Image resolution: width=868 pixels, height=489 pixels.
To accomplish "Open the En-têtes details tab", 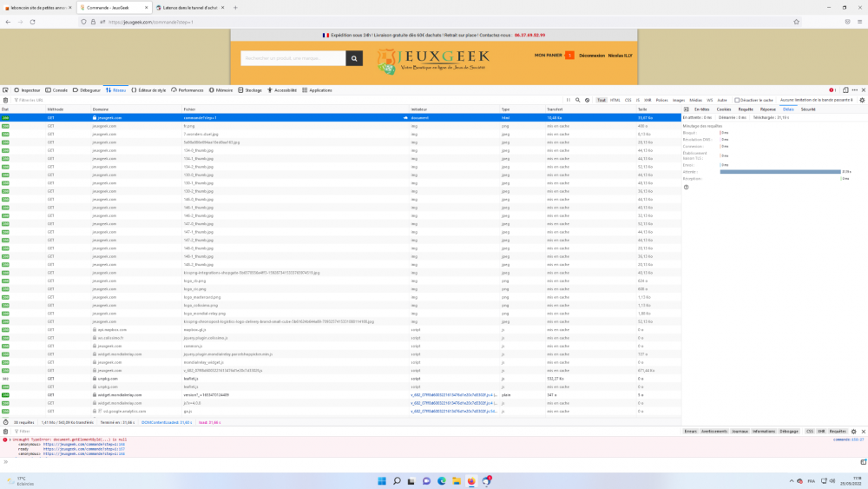I will click(701, 109).
